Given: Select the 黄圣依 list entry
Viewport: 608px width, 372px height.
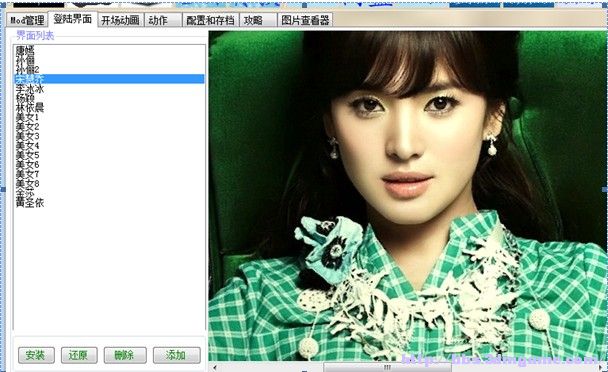Looking at the screenshot, I should pyautogui.click(x=109, y=202).
